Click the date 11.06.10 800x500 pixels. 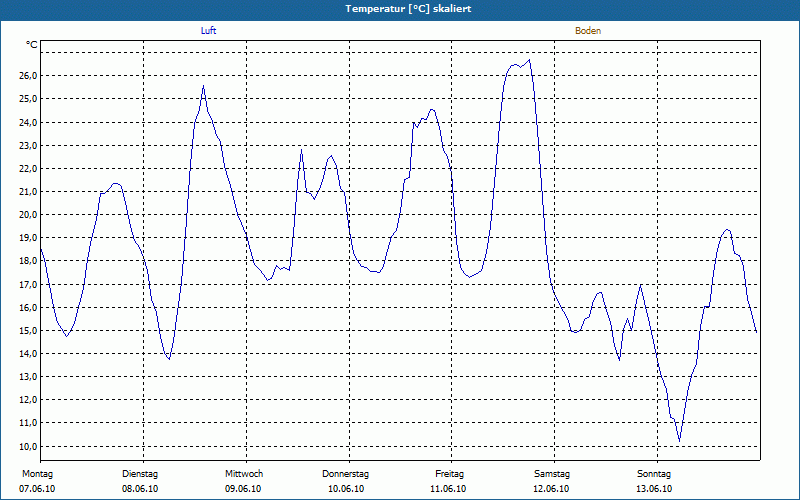pyautogui.click(x=448, y=489)
